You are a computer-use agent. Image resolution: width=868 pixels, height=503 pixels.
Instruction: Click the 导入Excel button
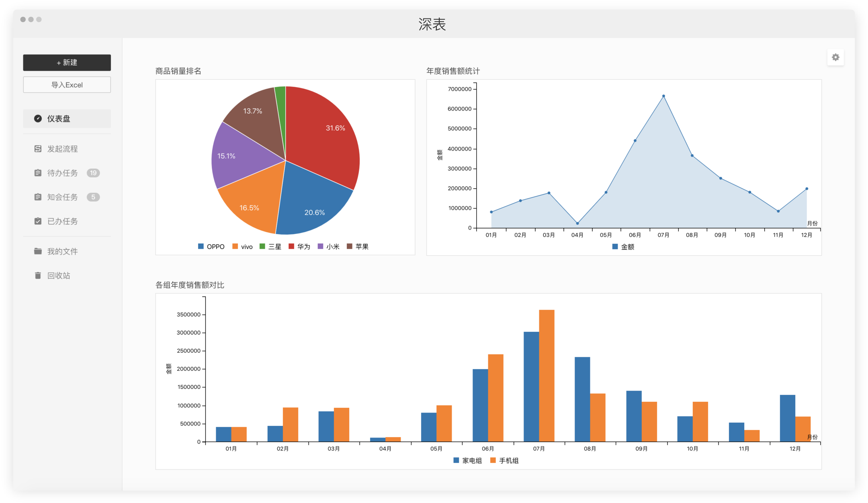pyautogui.click(x=67, y=85)
